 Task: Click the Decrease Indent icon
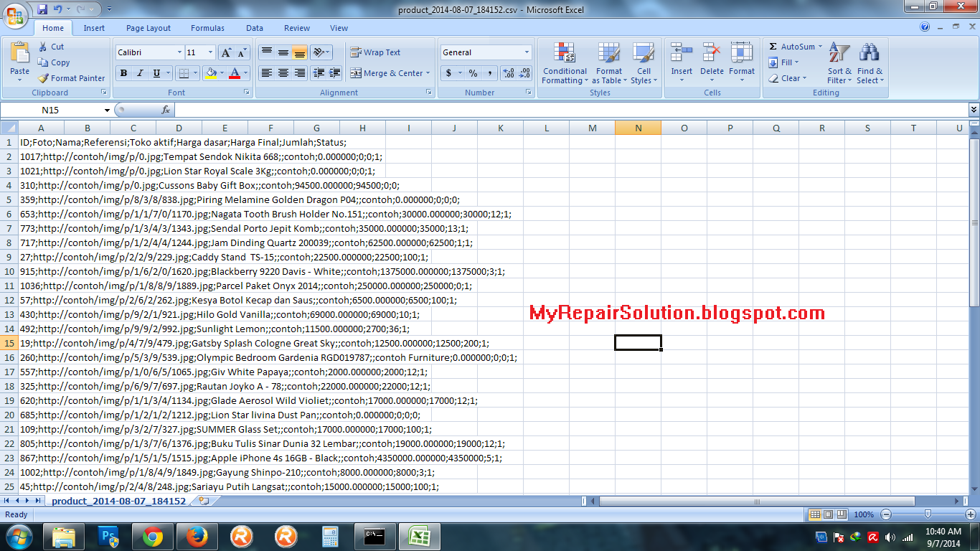click(x=318, y=73)
